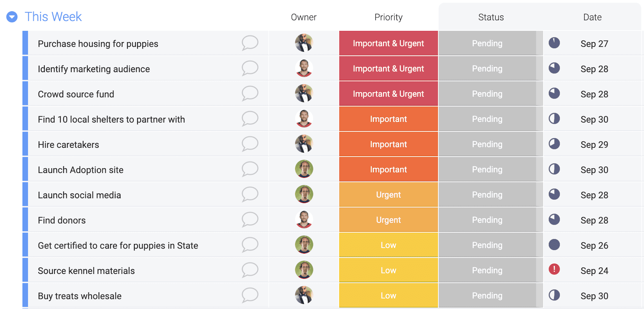Open comment bubble for Launch Adoption site

click(250, 169)
